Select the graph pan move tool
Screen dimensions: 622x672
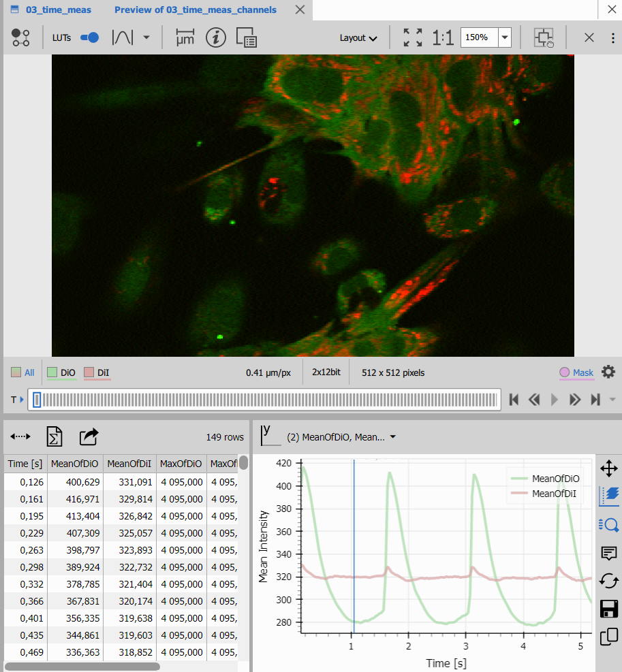pos(609,468)
